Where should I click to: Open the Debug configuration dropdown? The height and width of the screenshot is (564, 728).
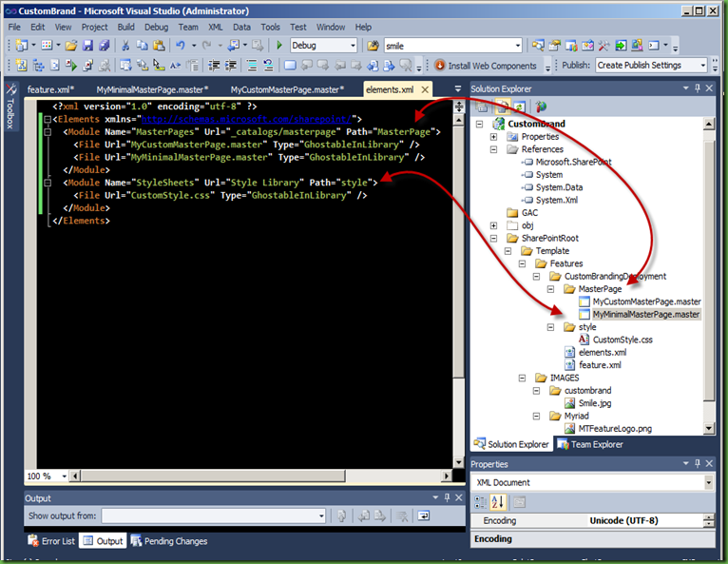353,46
